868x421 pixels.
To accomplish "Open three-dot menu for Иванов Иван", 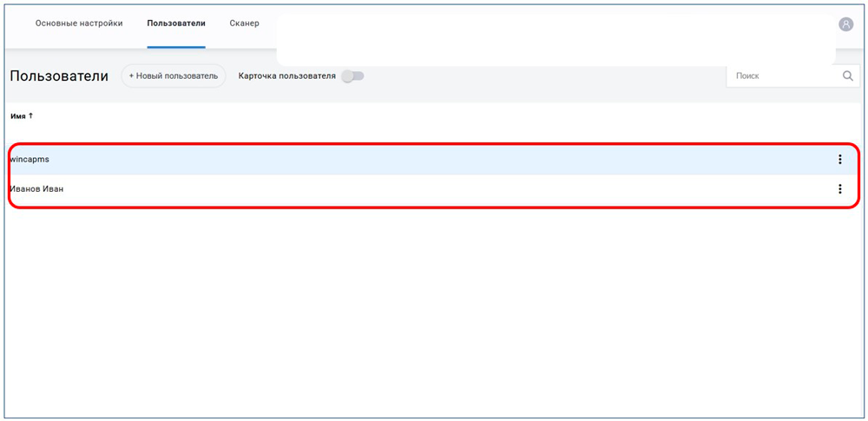I will coord(839,189).
